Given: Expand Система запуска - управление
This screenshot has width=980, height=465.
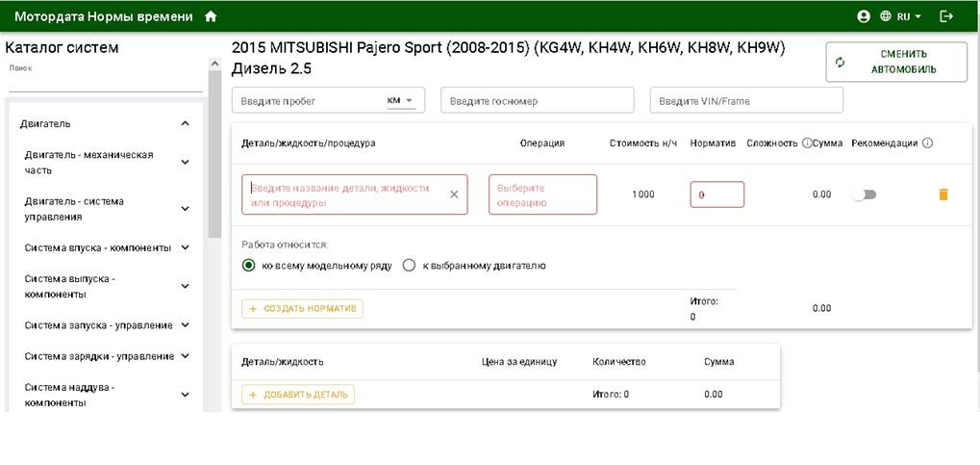Looking at the screenshot, I should coord(185,325).
